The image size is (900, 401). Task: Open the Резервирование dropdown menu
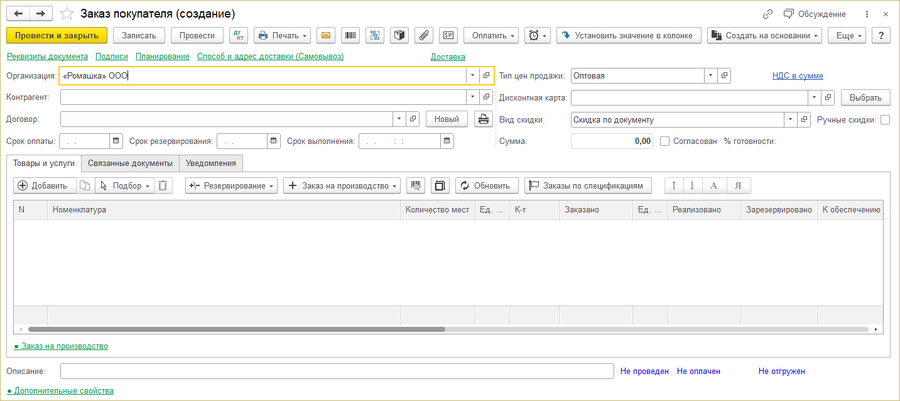pos(232,186)
